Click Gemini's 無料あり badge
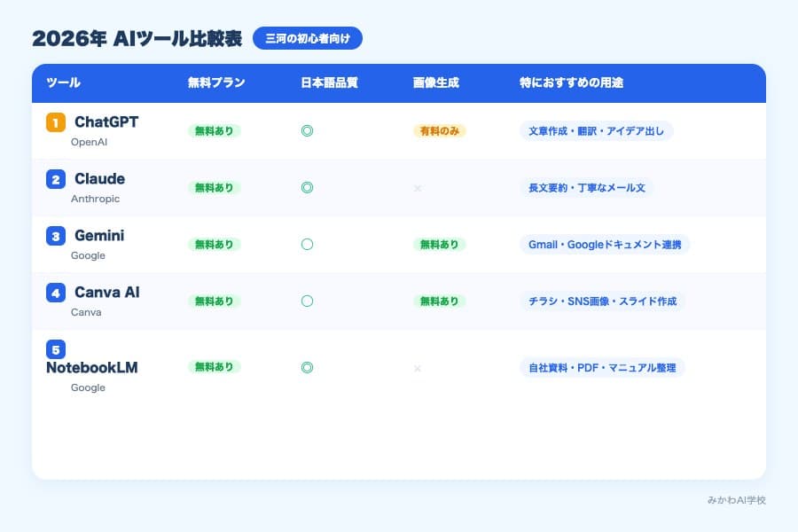 click(213, 244)
